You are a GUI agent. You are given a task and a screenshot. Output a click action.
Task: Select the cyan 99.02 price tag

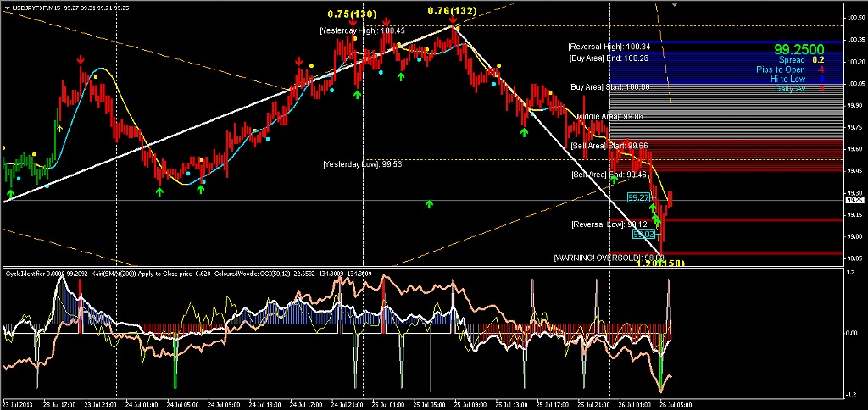click(x=643, y=234)
